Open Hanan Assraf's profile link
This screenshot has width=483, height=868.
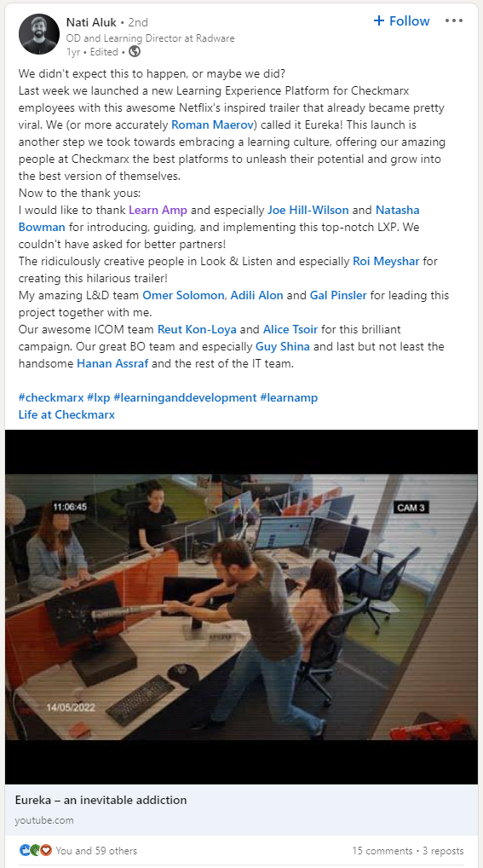pyautogui.click(x=112, y=364)
